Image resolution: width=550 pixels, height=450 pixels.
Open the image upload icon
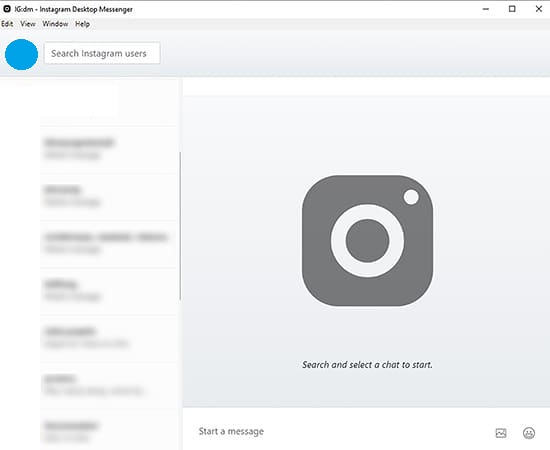pyautogui.click(x=501, y=433)
